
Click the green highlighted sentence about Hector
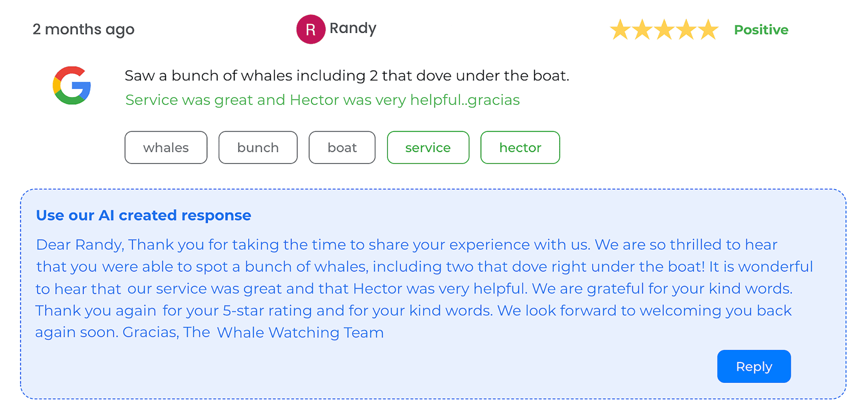[322, 100]
